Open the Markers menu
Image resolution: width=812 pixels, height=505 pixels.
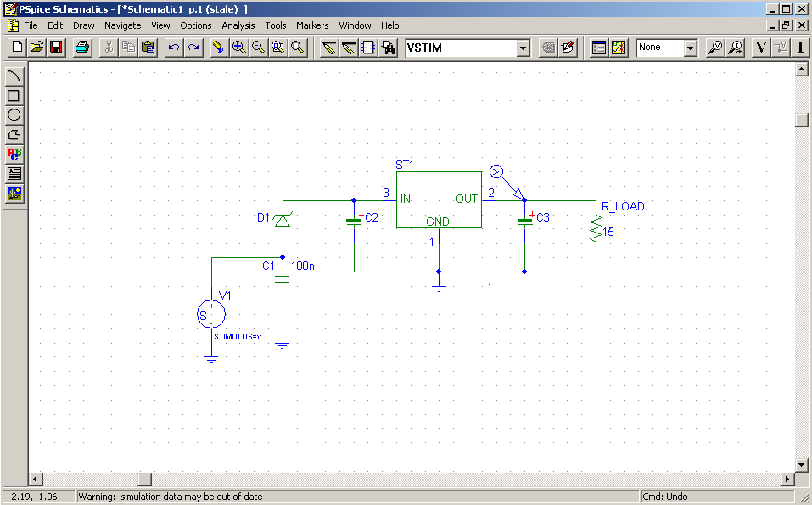tap(312, 25)
